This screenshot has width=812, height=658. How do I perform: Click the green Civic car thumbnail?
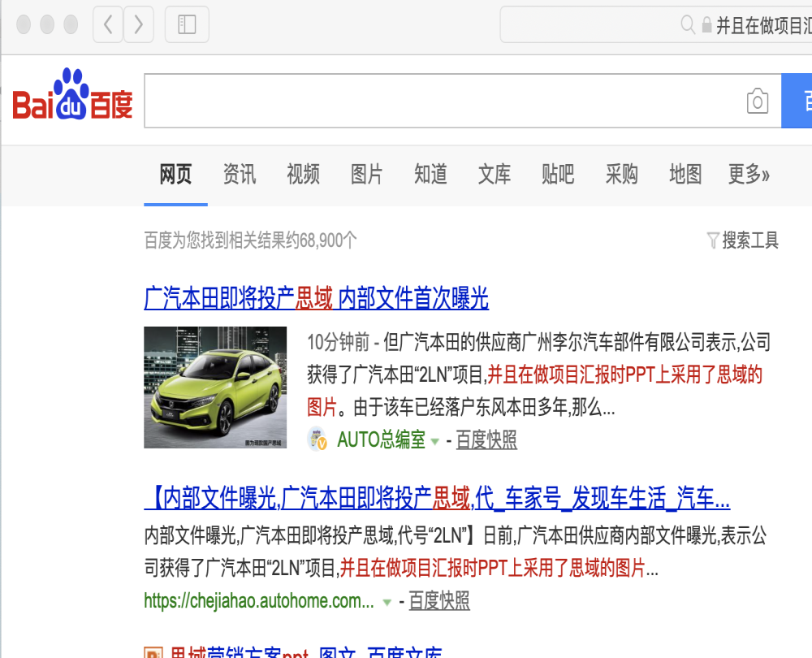(x=215, y=387)
